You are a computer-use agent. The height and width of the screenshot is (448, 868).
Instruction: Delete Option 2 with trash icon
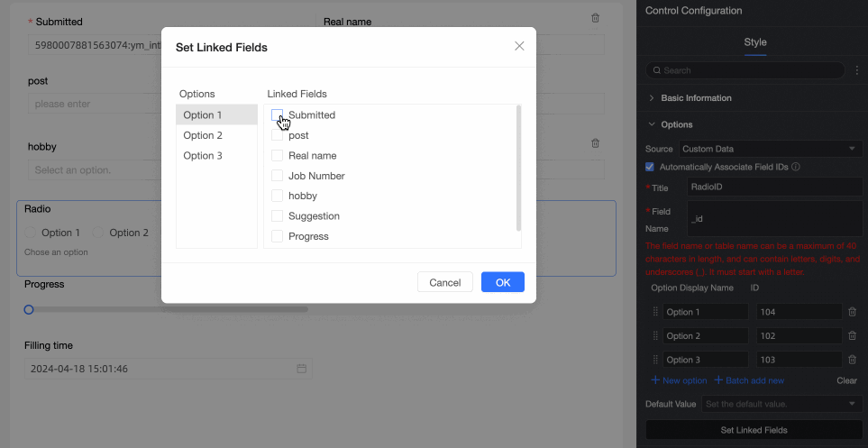tap(852, 335)
